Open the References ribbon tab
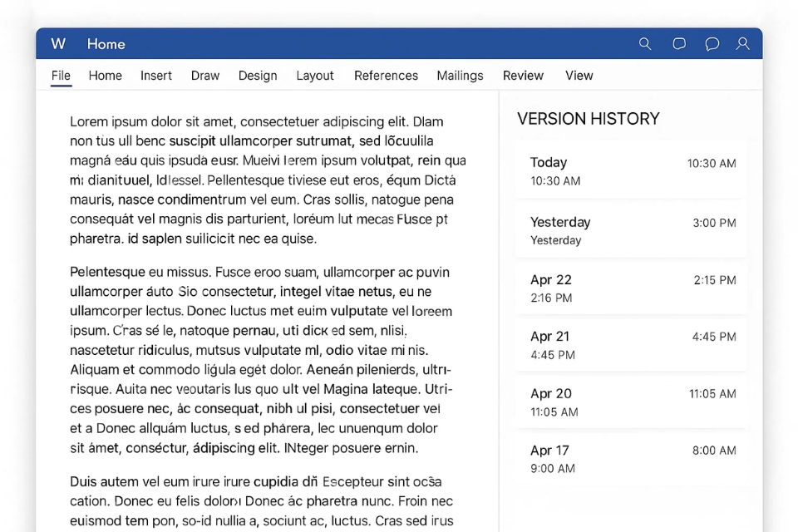 click(386, 76)
